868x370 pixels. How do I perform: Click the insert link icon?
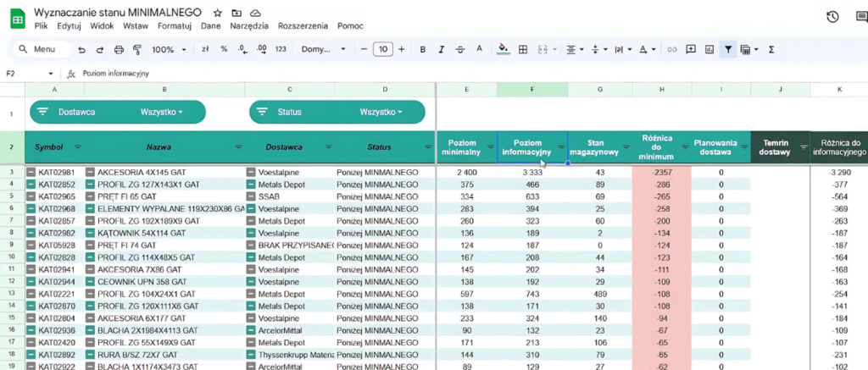pyautogui.click(x=672, y=50)
